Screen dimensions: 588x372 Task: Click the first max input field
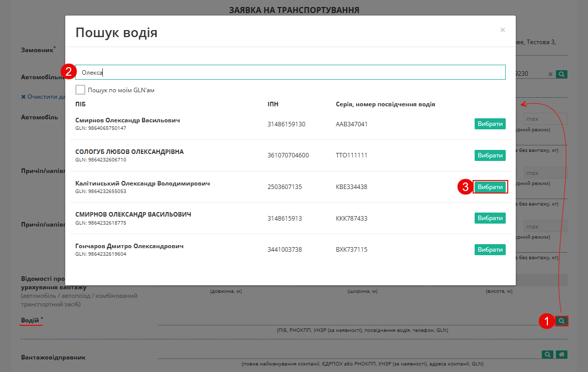[x=545, y=119]
